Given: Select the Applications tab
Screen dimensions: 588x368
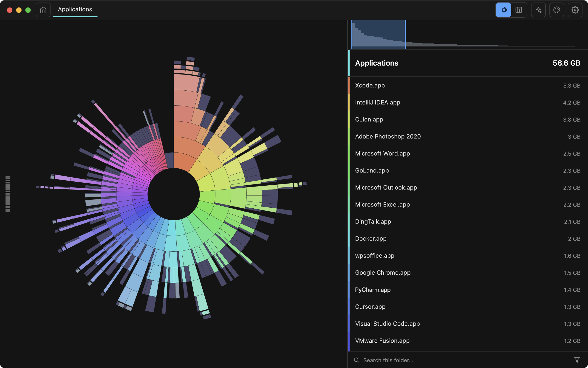Looking at the screenshot, I should [75, 9].
